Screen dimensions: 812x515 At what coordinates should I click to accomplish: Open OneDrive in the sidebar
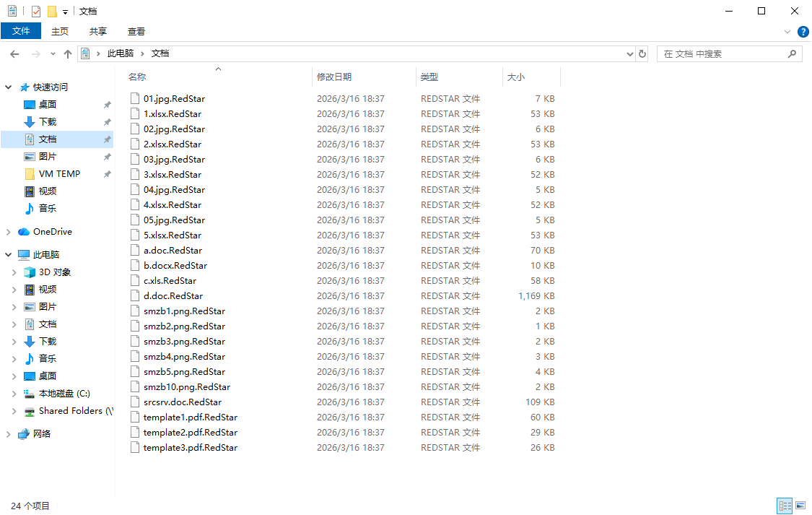pos(52,232)
